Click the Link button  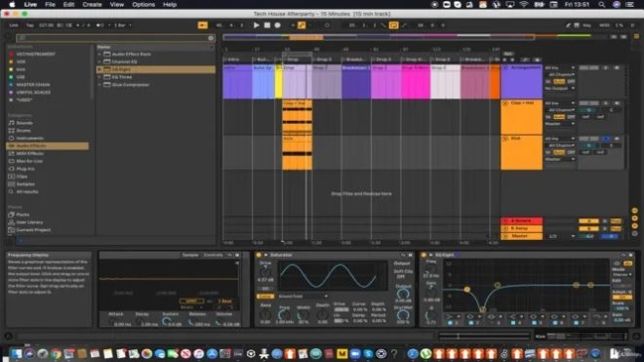[x=14, y=25]
